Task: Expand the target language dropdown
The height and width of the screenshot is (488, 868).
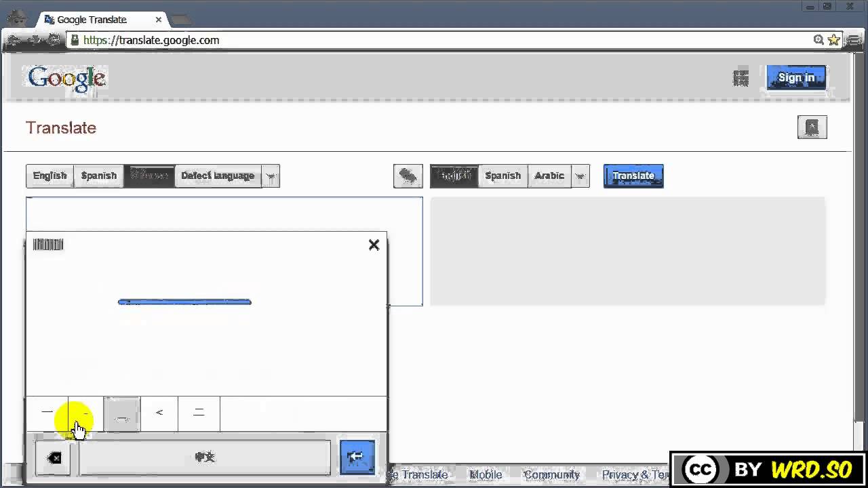Action: [580, 176]
